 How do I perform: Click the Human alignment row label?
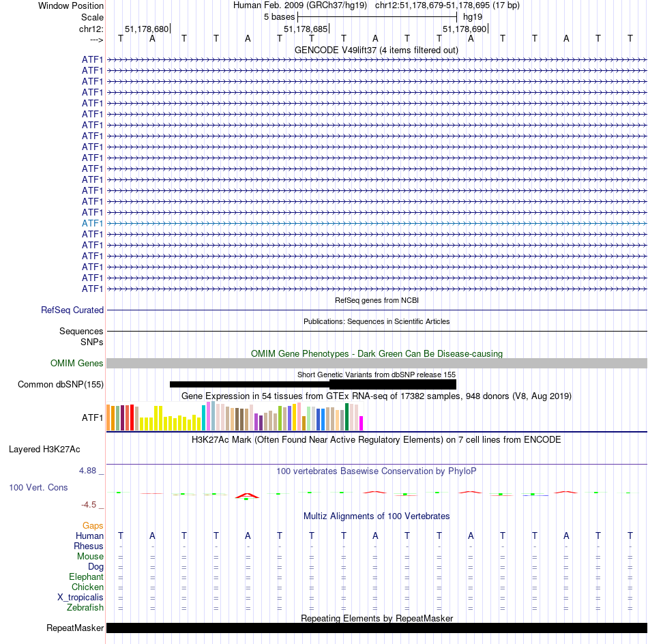89,536
